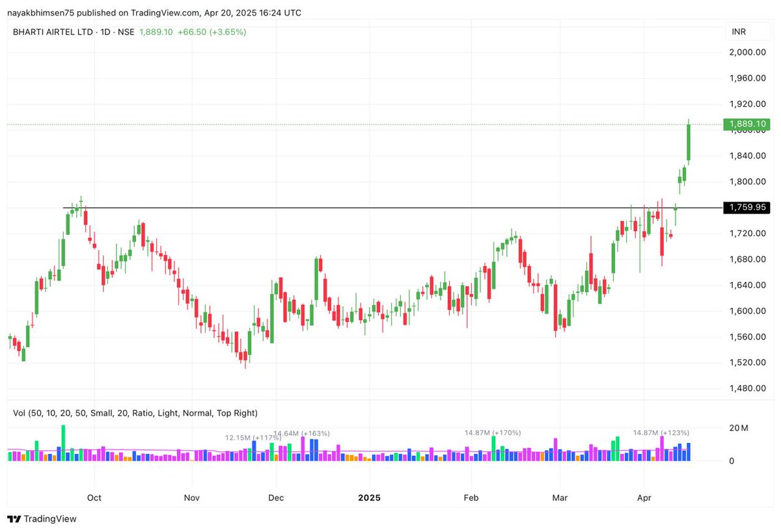The image size is (781, 532).
Task: Click the Mar date axis label
Action: click(x=560, y=498)
